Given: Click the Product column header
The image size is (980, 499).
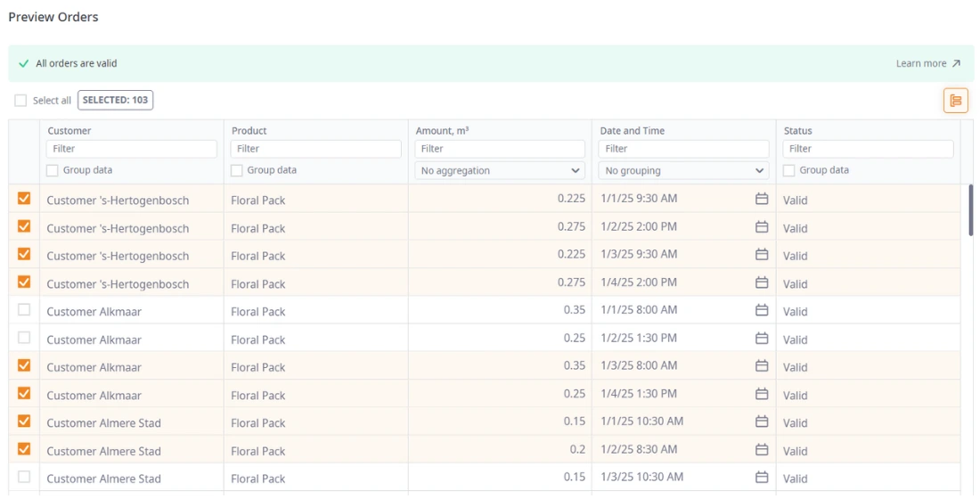Looking at the screenshot, I should 249,131.
